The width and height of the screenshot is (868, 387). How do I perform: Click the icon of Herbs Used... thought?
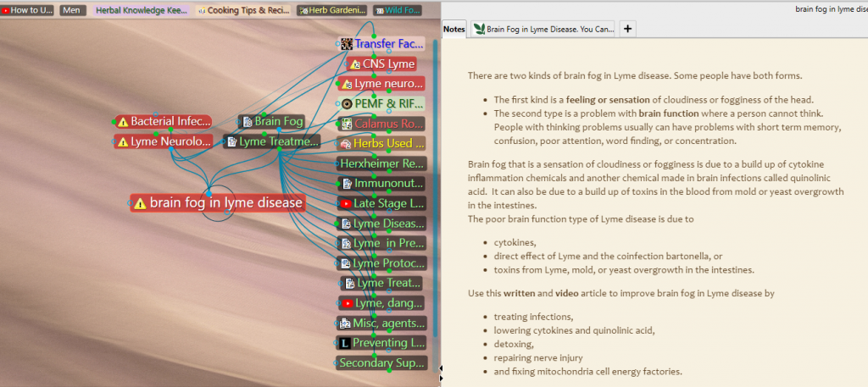[x=346, y=144]
